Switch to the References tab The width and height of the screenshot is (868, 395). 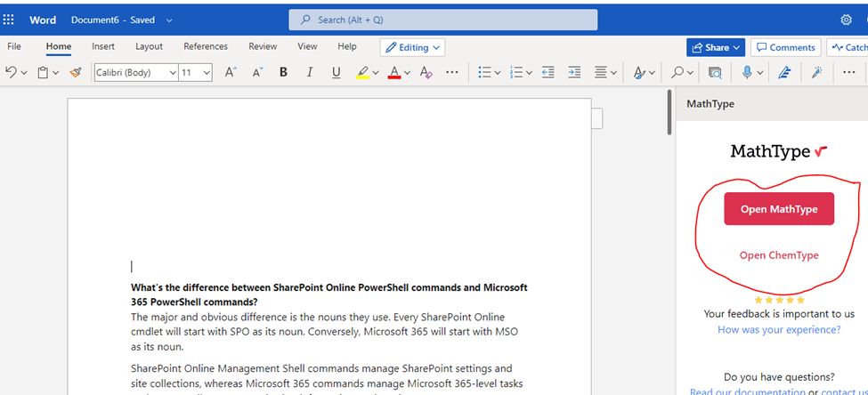[206, 46]
